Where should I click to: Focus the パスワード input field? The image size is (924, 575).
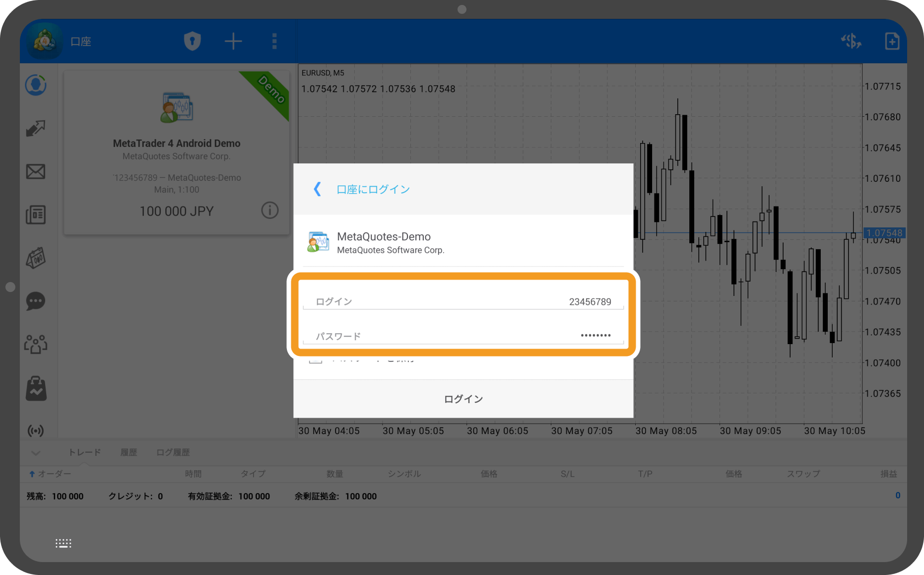[x=463, y=336]
